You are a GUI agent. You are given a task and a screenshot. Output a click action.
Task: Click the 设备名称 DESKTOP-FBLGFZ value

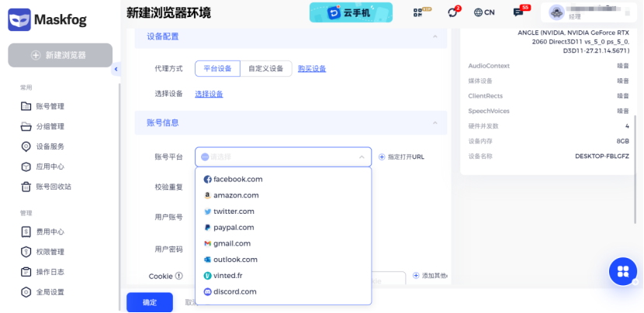[x=601, y=156]
